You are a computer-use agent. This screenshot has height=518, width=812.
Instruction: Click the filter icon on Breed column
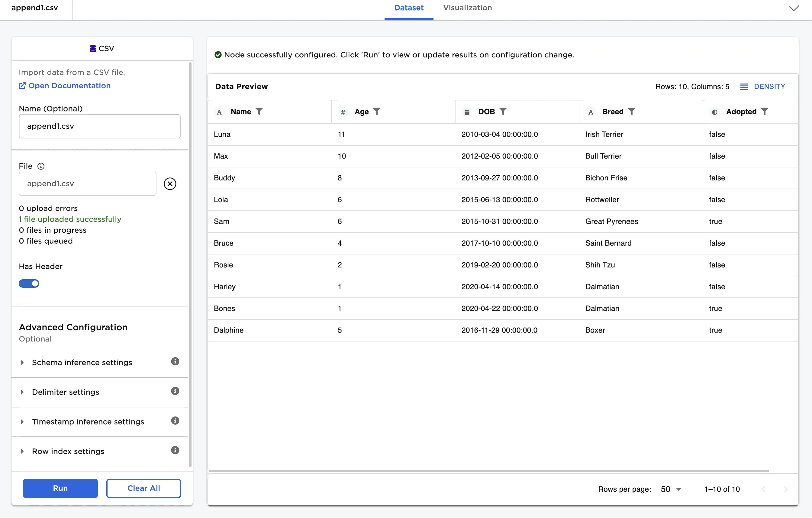[631, 111]
